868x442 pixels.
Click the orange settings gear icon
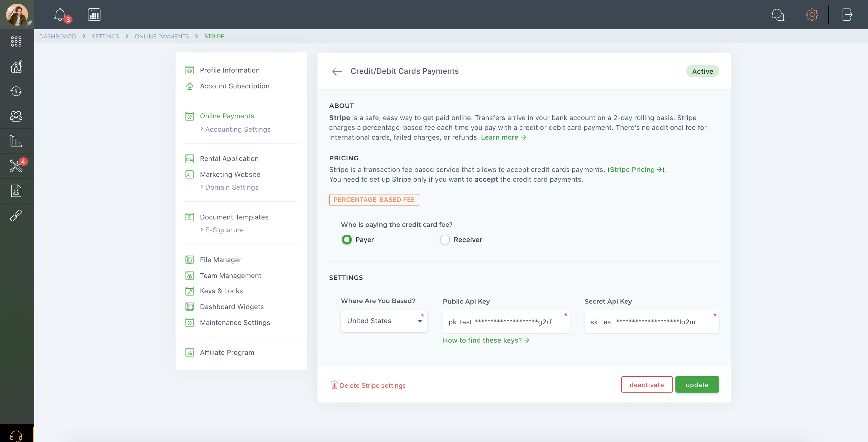[x=812, y=15]
